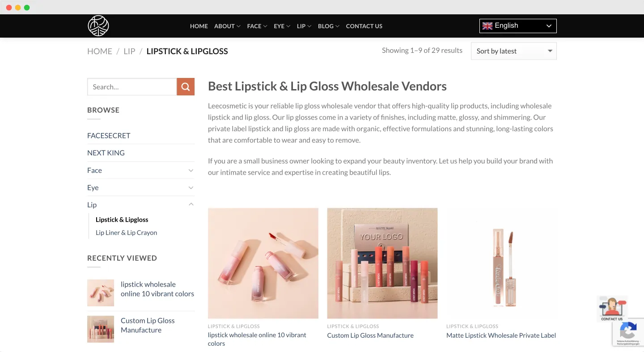Expand the Eye category chevron
Image resolution: width=644 pixels, height=352 pixels.
click(x=191, y=188)
